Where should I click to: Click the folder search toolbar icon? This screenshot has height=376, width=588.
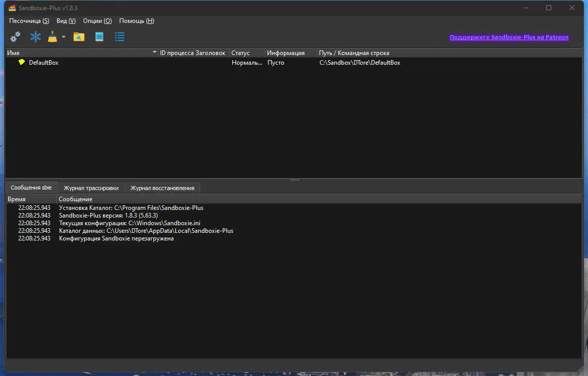79,37
